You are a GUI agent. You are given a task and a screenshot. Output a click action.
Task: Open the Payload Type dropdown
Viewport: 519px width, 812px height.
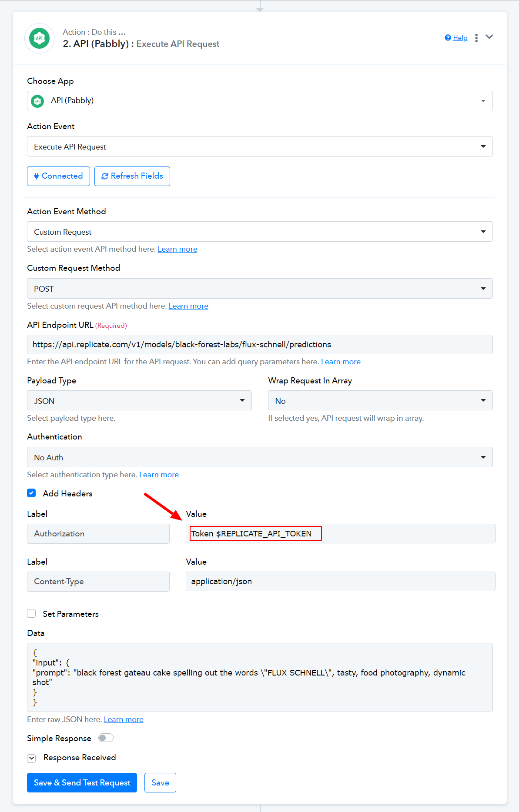(x=139, y=400)
